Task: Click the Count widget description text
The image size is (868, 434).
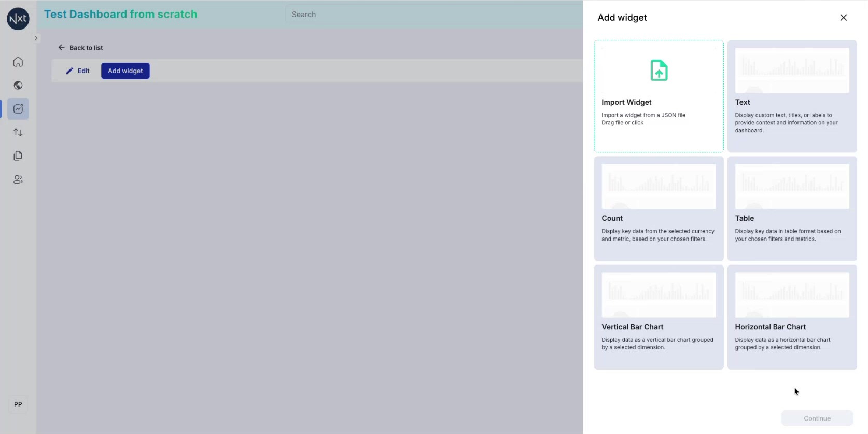Action: pos(658,235)
